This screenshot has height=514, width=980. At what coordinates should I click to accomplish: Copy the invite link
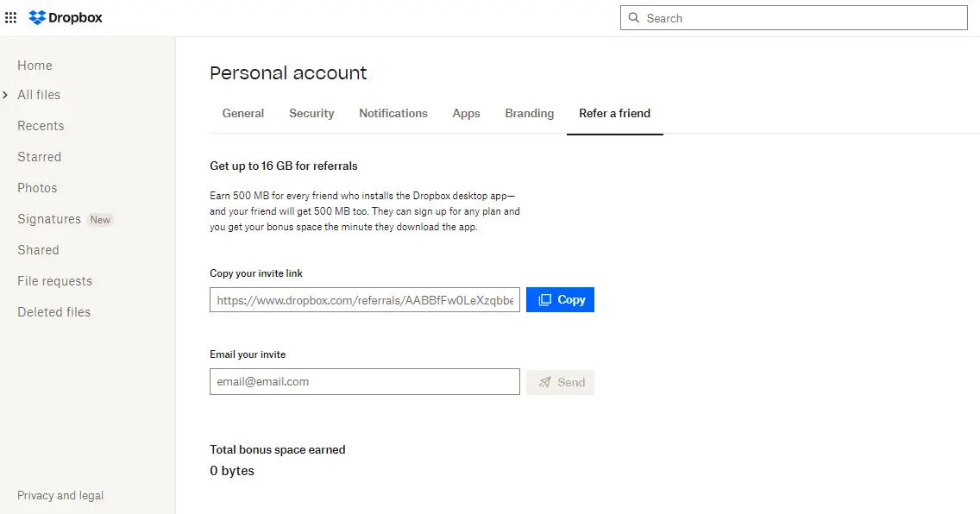coord(560,300)
